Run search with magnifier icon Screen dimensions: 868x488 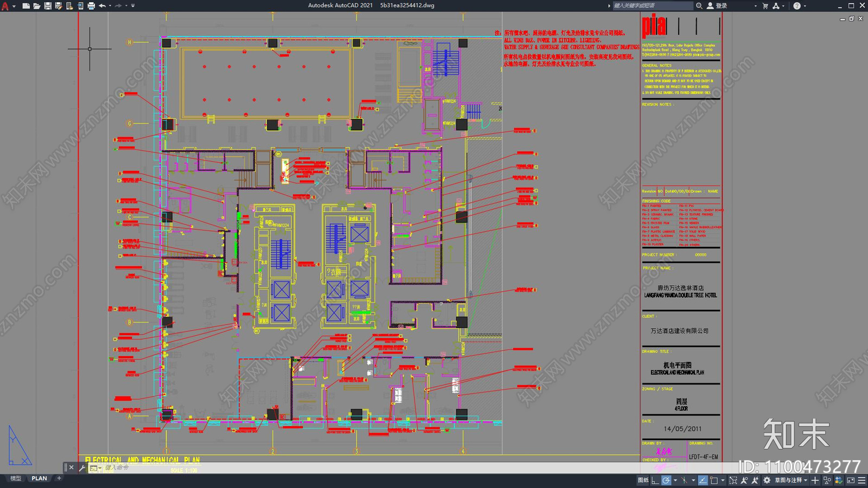(x=699, y=6)
